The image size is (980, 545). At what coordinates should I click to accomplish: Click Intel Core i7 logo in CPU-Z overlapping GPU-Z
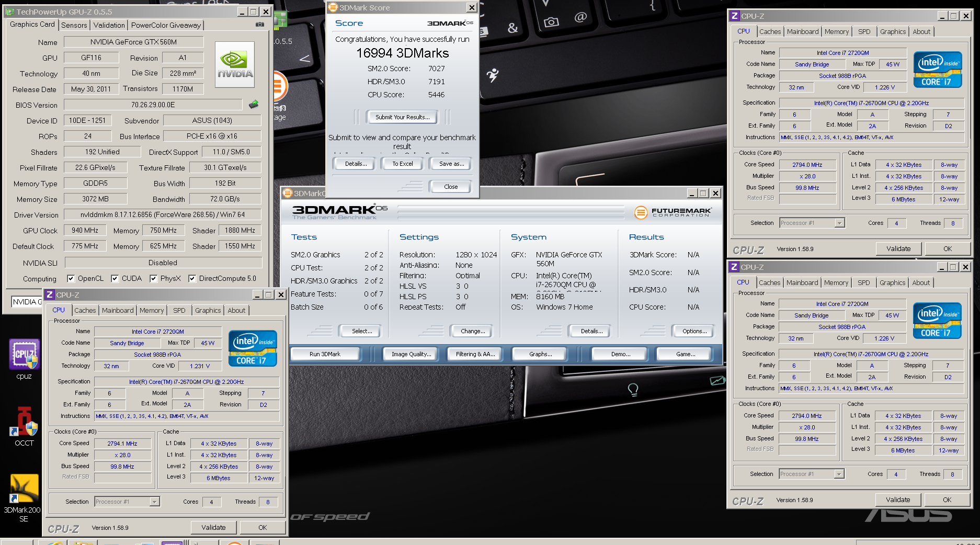pos(253,348)
